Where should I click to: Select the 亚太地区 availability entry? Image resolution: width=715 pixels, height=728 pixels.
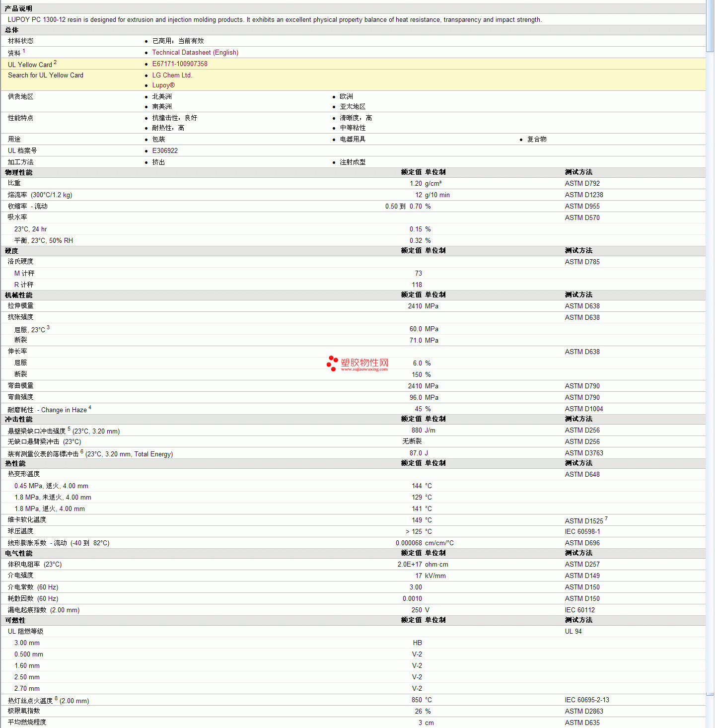point(353,106)
